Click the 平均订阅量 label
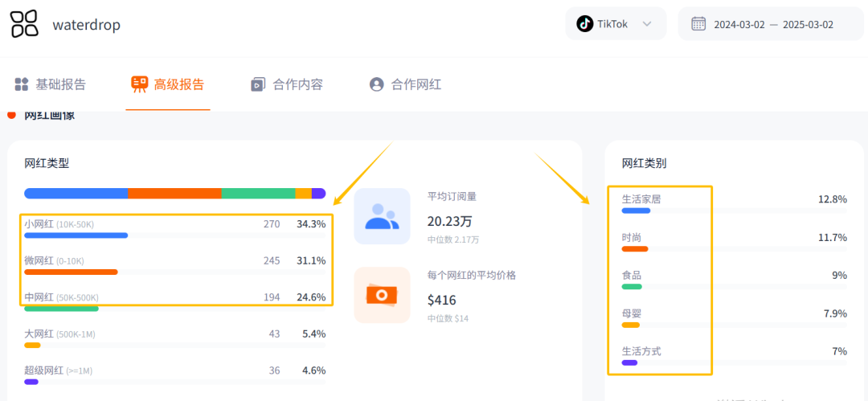 [452, 196]
